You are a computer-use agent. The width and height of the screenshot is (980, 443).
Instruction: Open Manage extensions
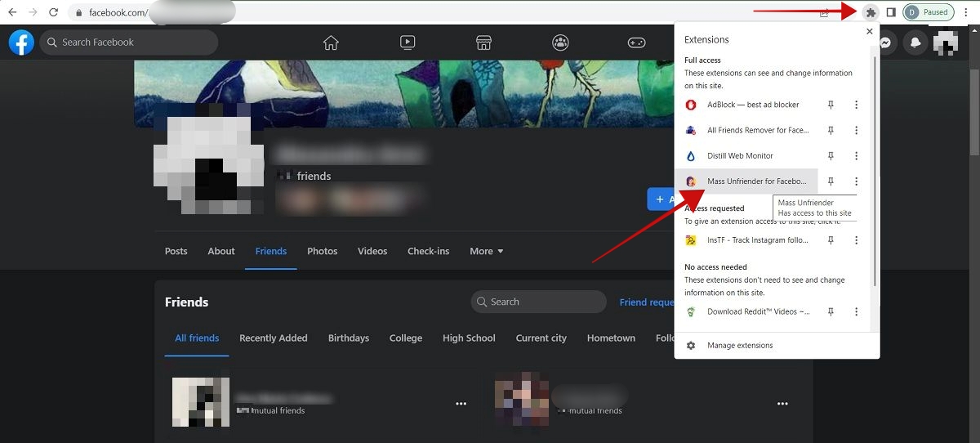tap(739, 346)
